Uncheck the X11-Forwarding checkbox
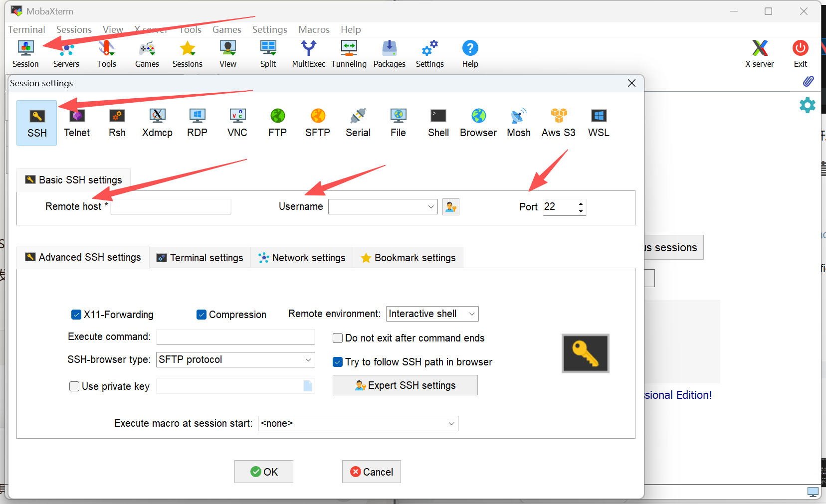Viewport: 826px width, 504px height. pyautogui.click(x=76, y=315)
